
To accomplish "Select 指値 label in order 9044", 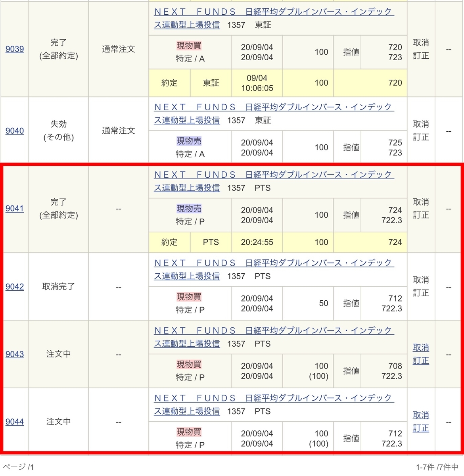I will click(351, 439).
